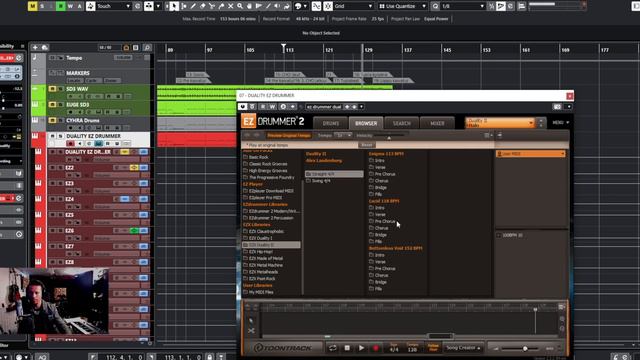Switch to the BROWSER tab
This screenshot has width=640, height=360.
(x=366, y=123)
